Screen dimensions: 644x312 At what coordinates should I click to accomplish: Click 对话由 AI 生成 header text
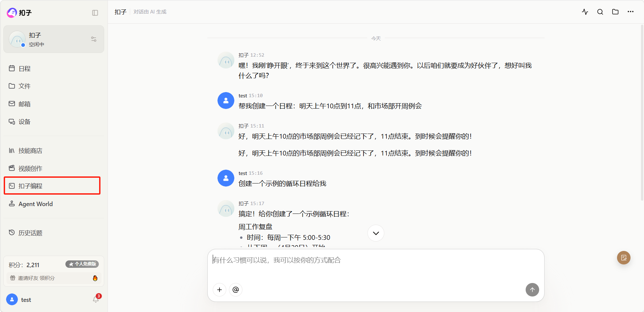150,12
